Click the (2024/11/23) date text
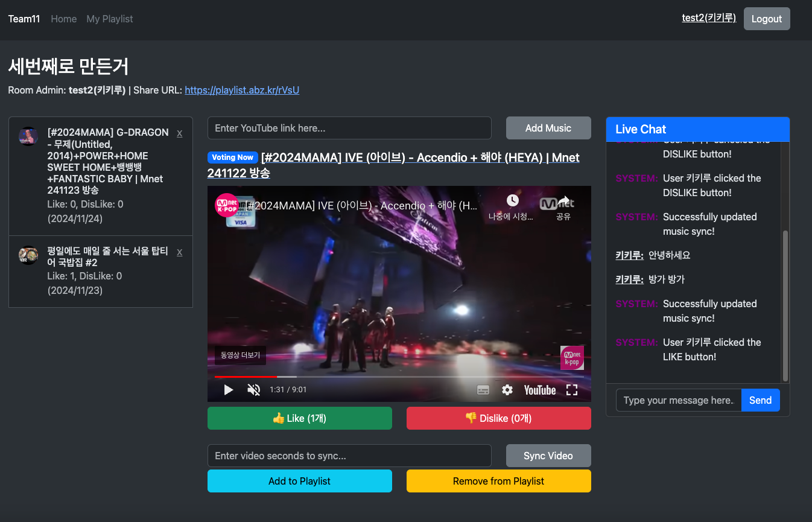Screen dimensions: 812x522 pos(75,290)
